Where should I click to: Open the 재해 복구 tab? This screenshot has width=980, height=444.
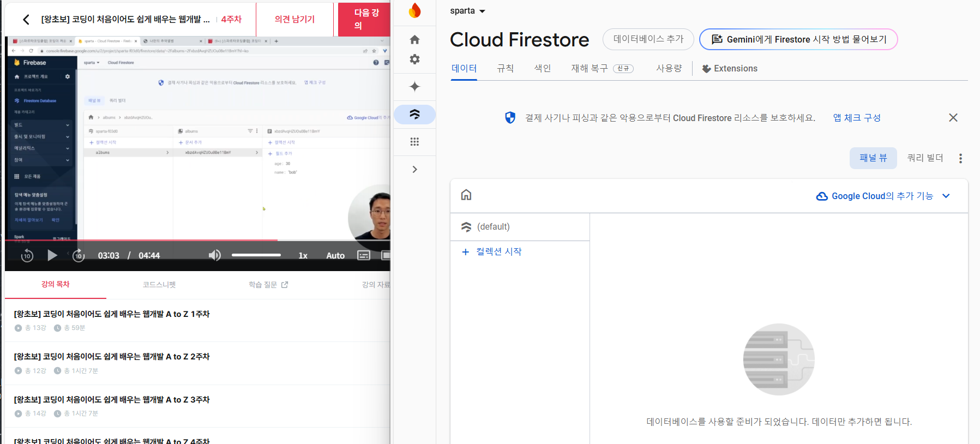click(602, 68)
